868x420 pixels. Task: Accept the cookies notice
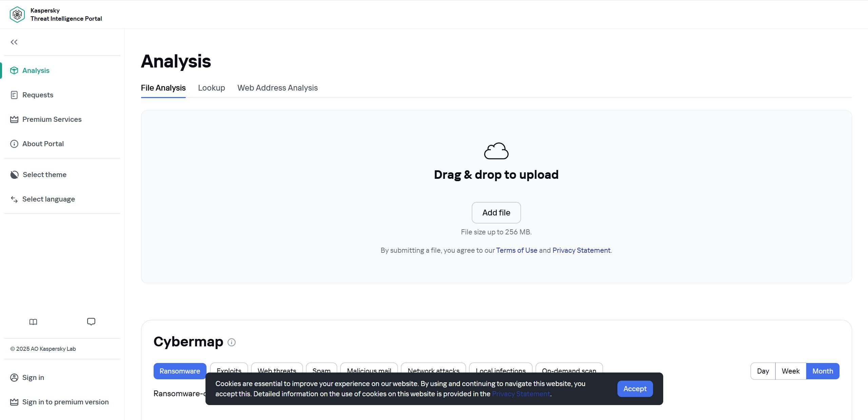point(635,389)
